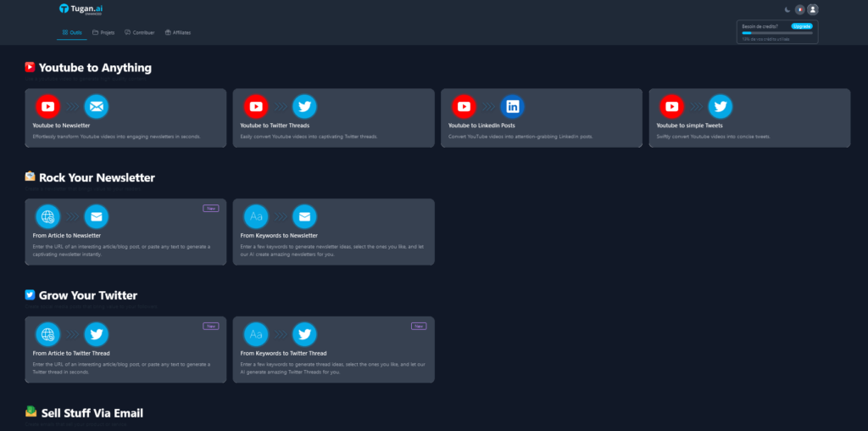Click the globe icon in From Article to Newsletter
The image size is (868, 431).
[x=47, y=216]
